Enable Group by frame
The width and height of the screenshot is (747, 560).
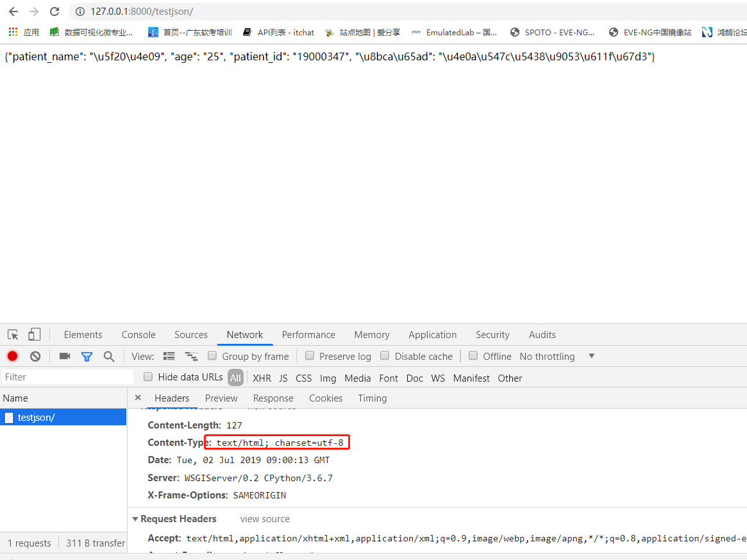pyautogui.click(x=212, y=355)
